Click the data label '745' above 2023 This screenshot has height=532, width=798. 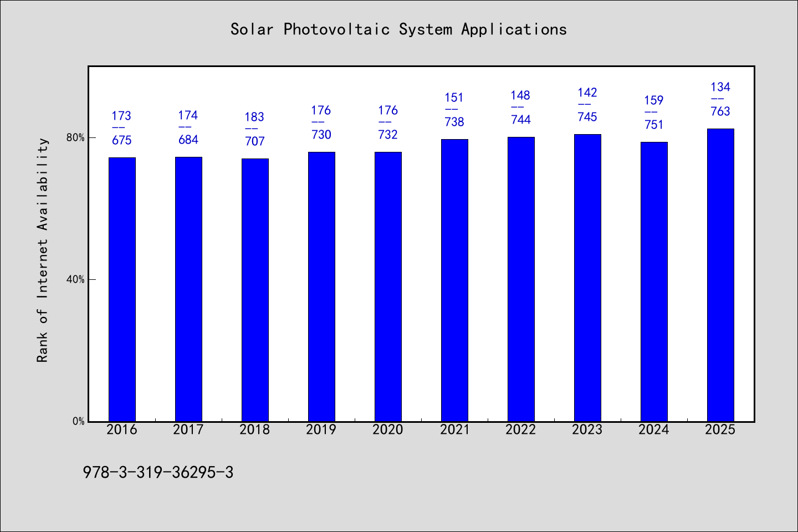[x=587, y=117]
